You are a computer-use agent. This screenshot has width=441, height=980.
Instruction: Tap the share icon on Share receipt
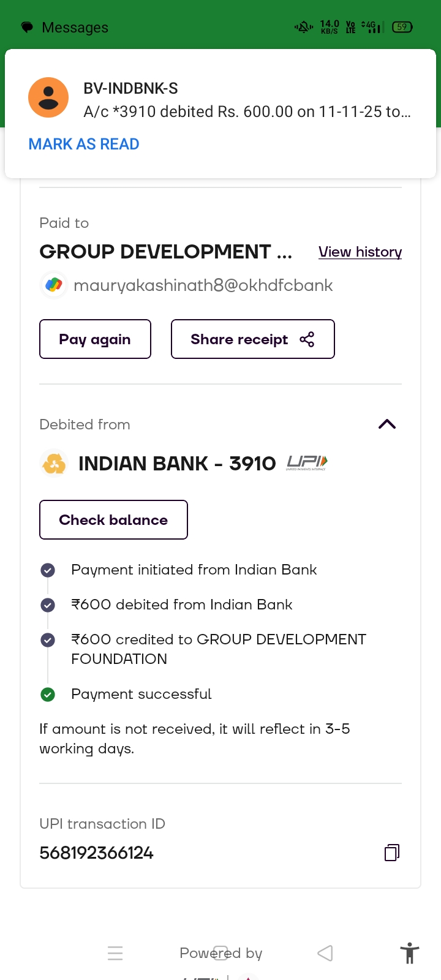pos(307,339)
